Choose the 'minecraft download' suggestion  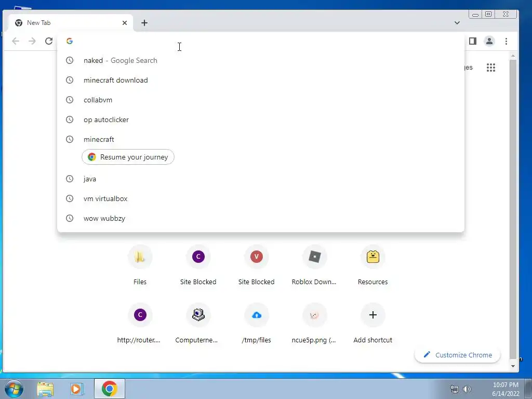261,80
